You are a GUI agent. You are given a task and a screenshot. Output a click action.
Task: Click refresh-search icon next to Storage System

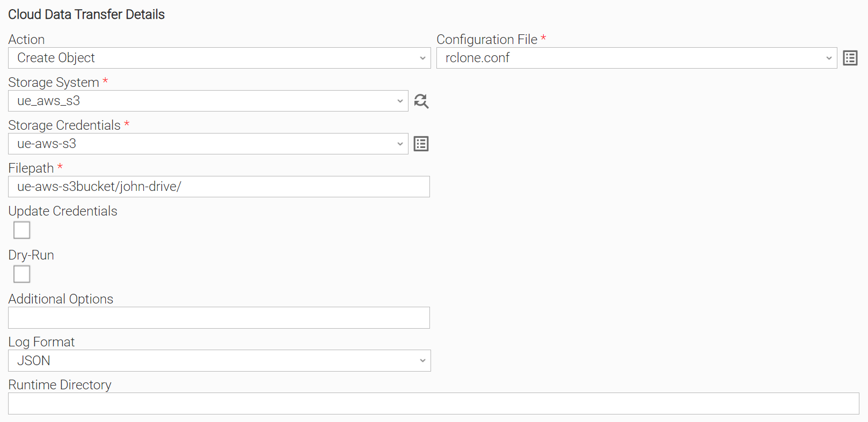pyautogui.click(x=421, y=101)
